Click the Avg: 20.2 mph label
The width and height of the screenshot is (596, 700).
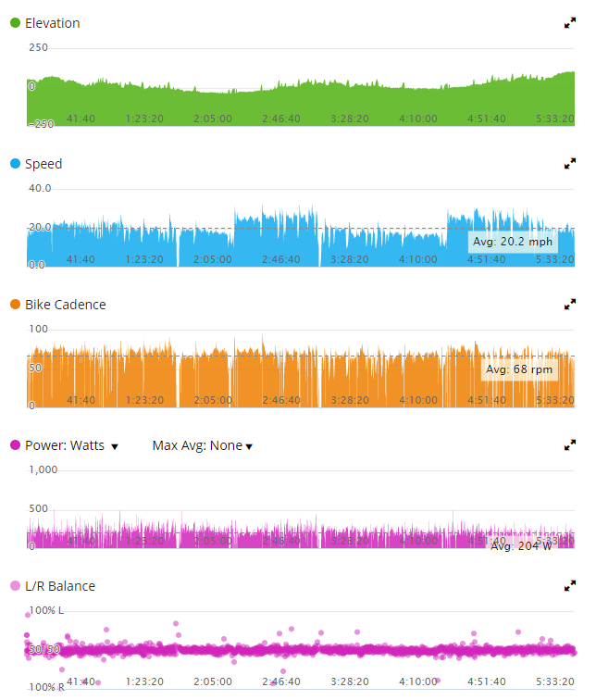(512, 242)
